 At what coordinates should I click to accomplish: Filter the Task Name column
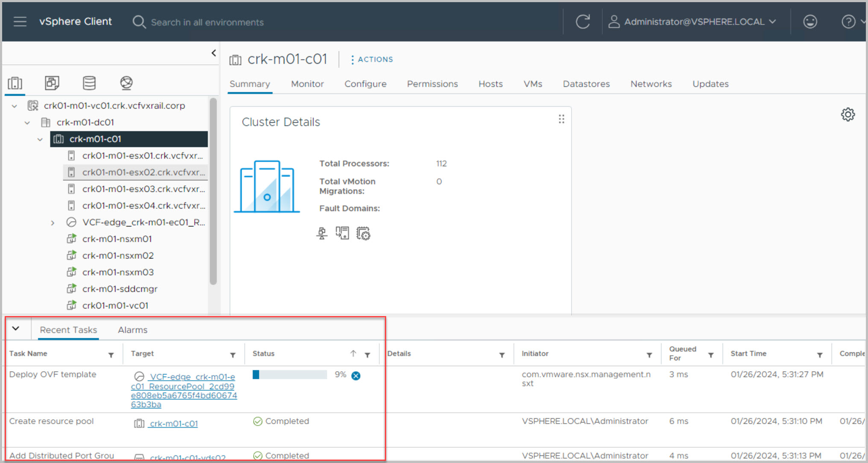[111, 355]
